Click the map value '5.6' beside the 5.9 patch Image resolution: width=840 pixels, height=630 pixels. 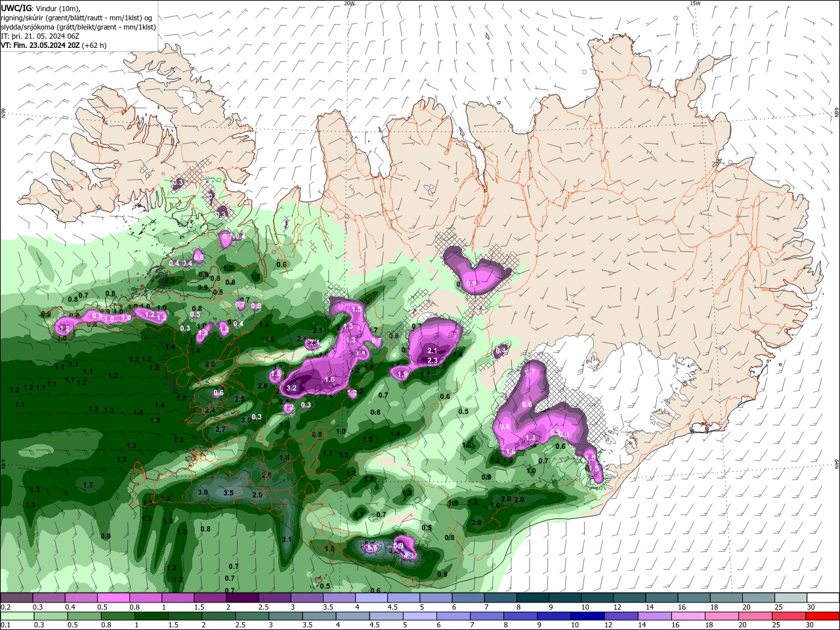(x=371, y=547)
